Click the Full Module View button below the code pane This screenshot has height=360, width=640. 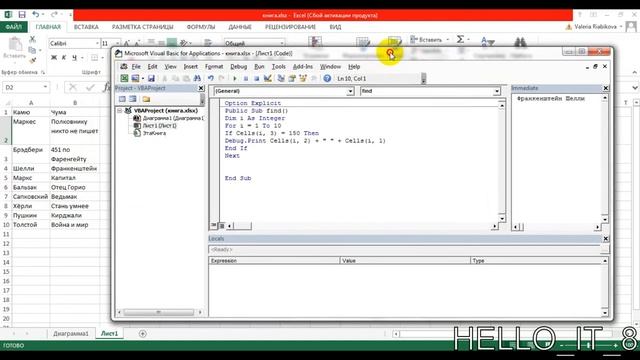coord(222,226)
